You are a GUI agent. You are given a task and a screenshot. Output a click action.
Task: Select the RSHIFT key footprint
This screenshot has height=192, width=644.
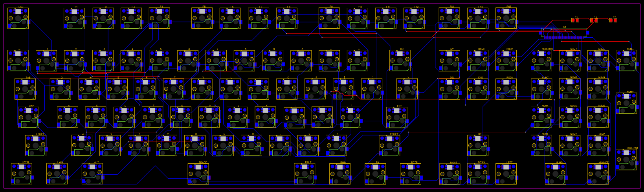[x=389, y=146]
